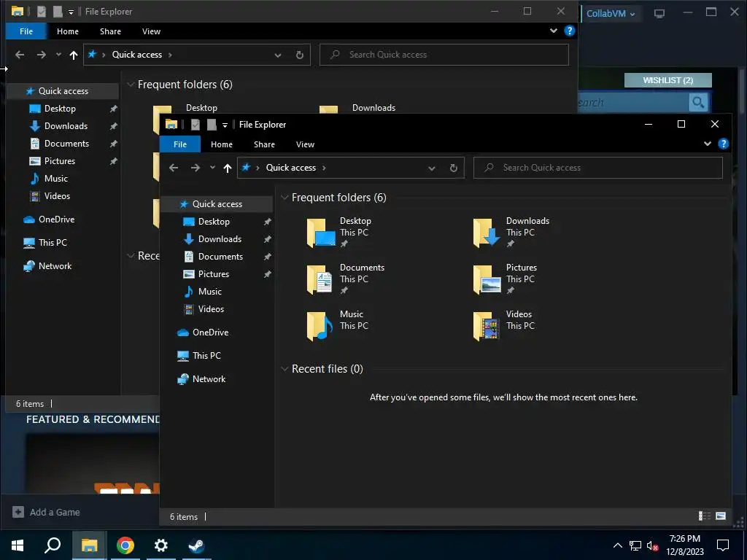The image size is (747, 560).
Task: Open Settings gear on taskbar
Action: click(x=161, y=545)
